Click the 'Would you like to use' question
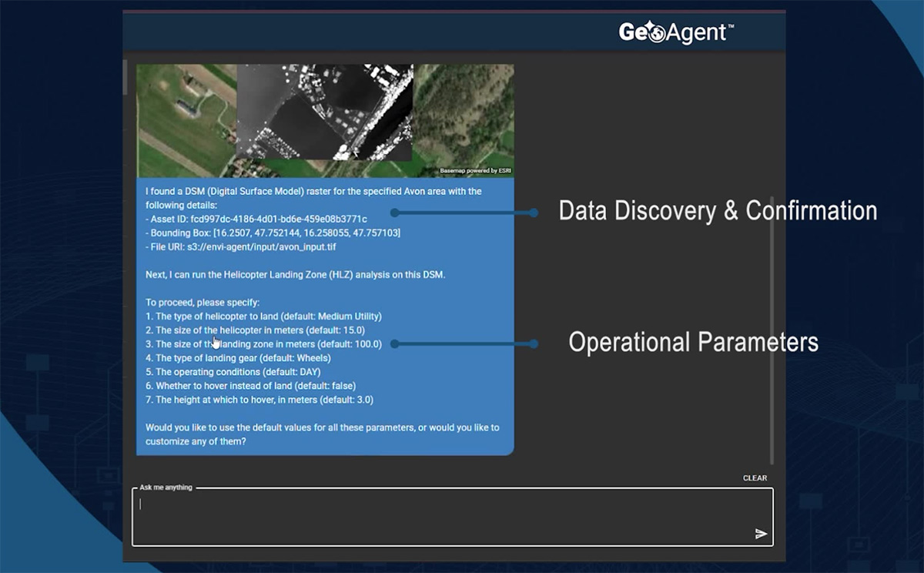The width and height of the screenshot is (924, 573). [323, 434]
